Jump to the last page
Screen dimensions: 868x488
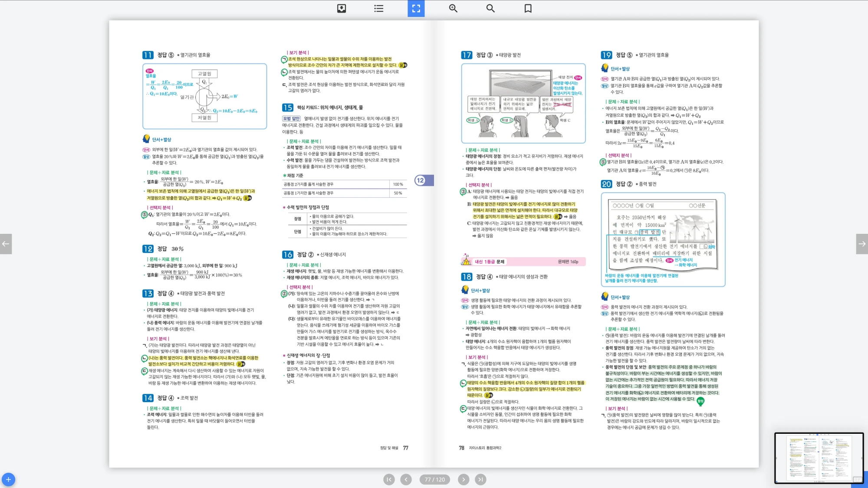(480, 479)
